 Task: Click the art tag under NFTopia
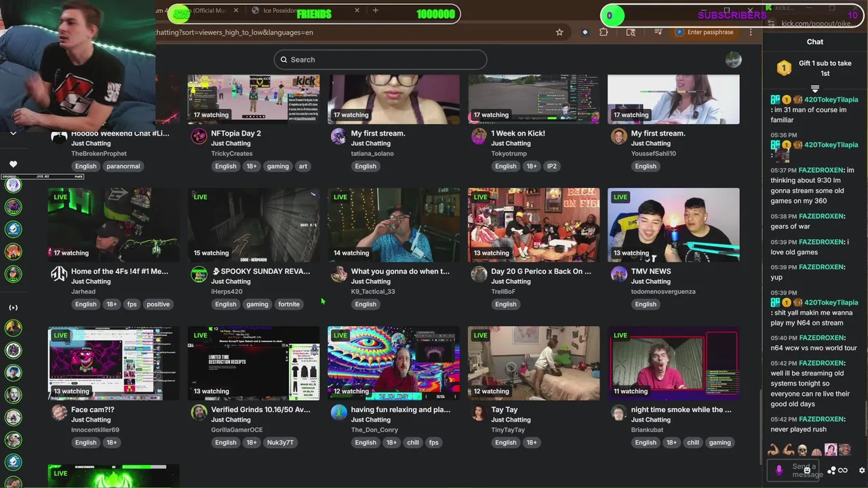[x=302, y=166]
